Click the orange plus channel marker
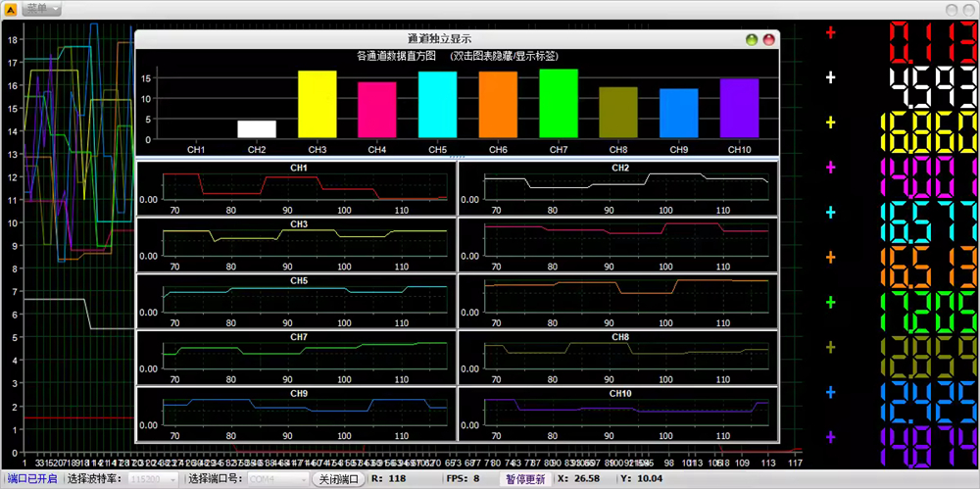This screenshot has width=980, height=489. pos(831,258)
